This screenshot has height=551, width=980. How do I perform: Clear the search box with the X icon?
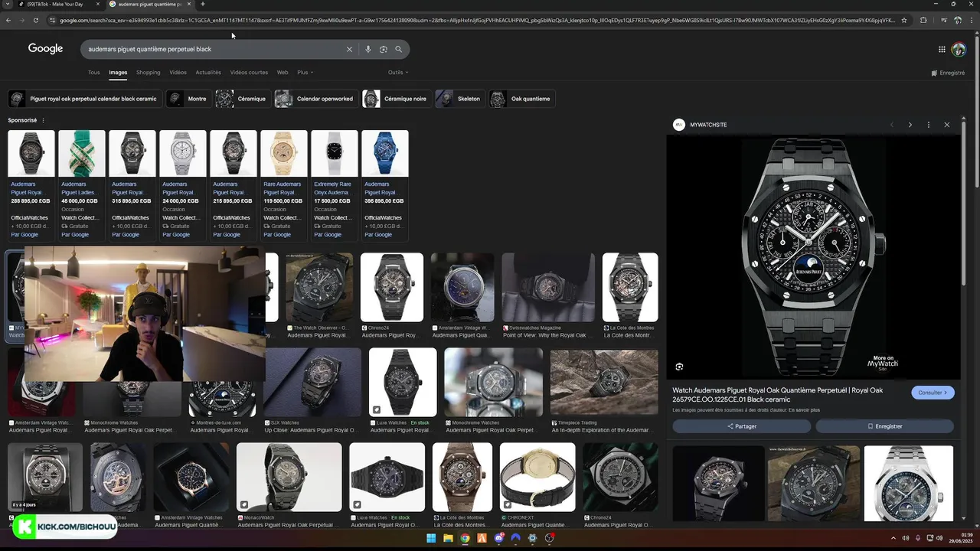pyautogui.click(x=349, y=49)
